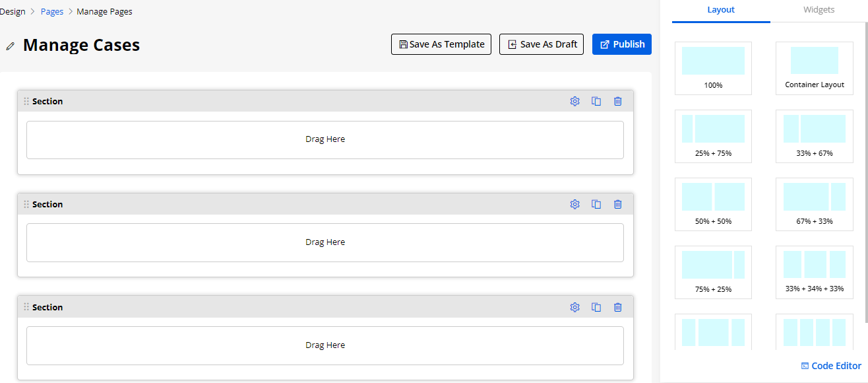868x383 pixels.
Task: Go to Pages in the breadcrumb
Action: (52, 12)
